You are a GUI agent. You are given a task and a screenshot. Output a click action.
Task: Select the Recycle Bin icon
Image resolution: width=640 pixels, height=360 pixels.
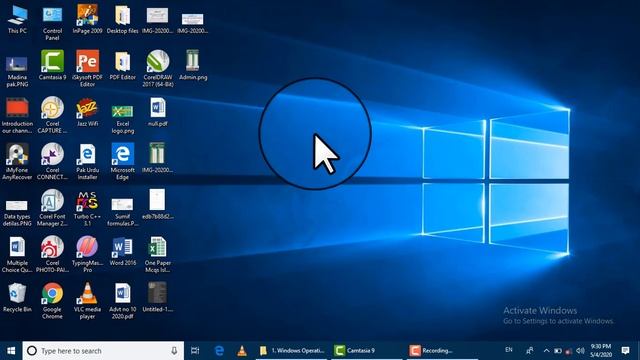point(17,298)
